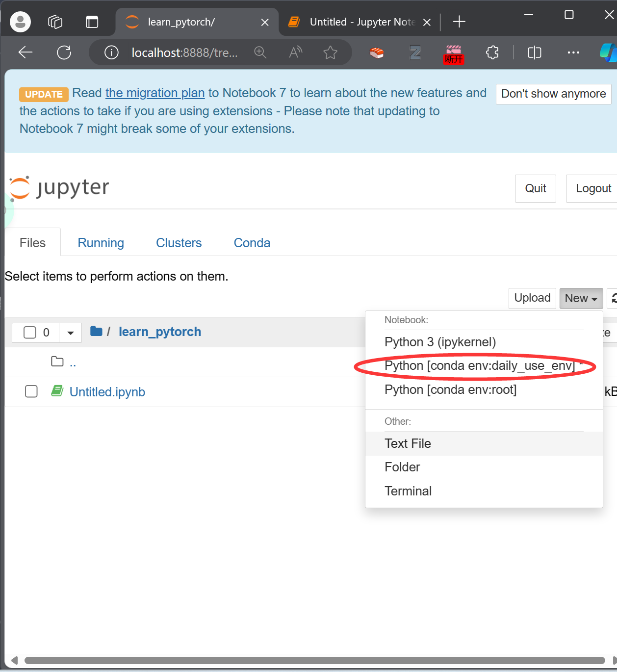Add page to favorites with star icon
617x672 pixels.
(x=331, y=52)
